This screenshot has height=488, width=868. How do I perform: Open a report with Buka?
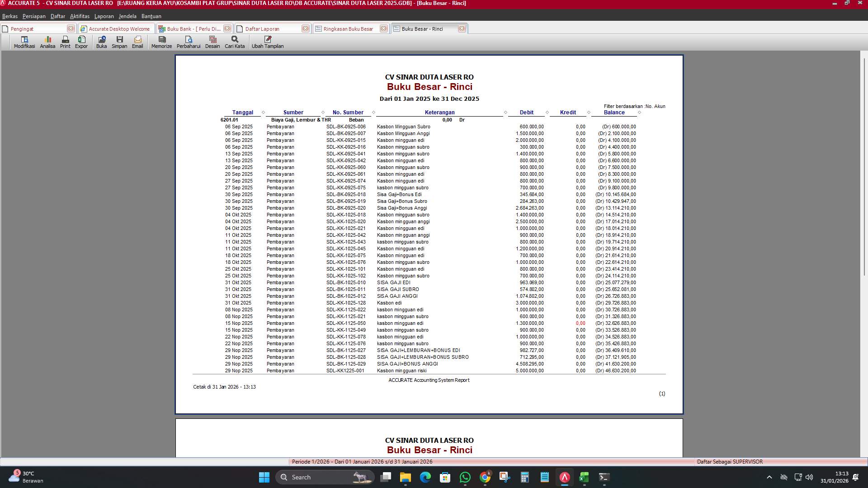point(101,42)
